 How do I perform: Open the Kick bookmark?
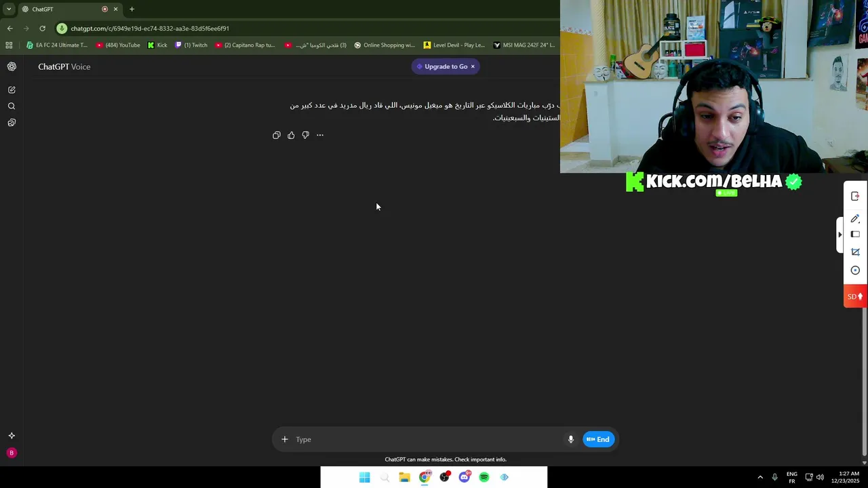coord(157,45)
